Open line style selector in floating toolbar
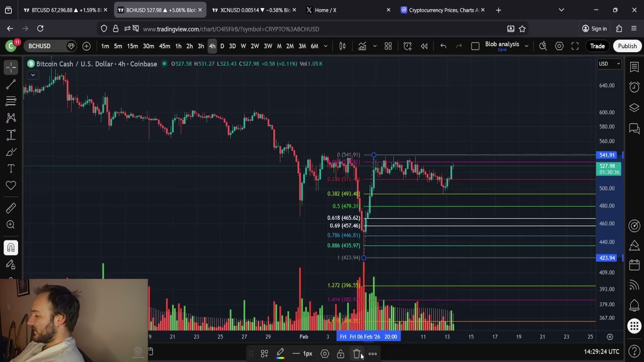The width and height of the screenshot is (644, 362). [296, 354]
